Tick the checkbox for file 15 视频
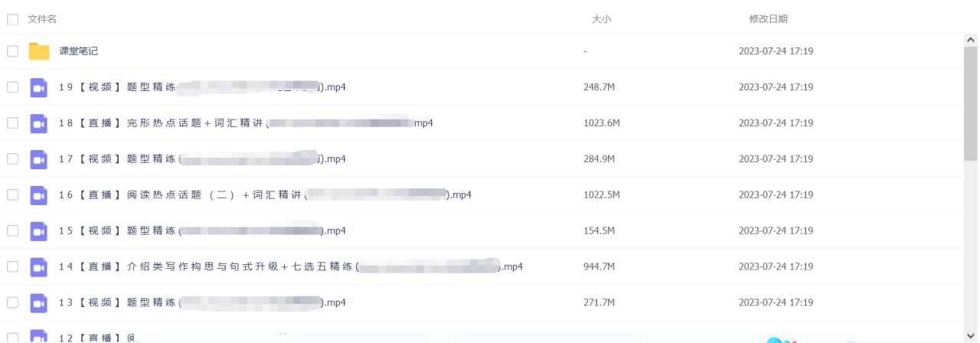This screenshot has height=343, width=980. click(12, 231)
